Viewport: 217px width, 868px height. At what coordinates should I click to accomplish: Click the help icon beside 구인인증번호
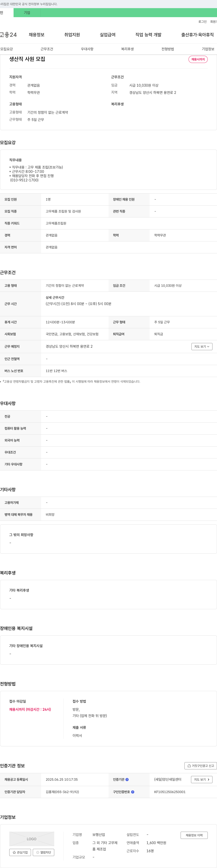133,792
